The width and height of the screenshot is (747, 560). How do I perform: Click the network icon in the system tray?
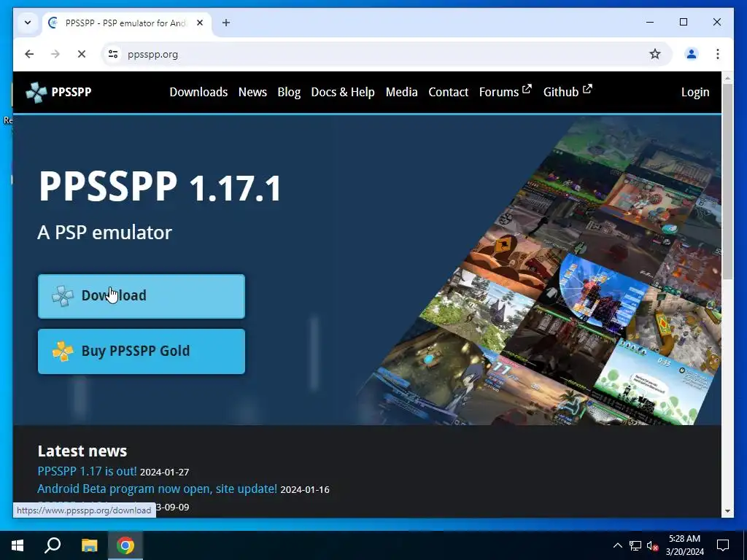coord(635,545)
